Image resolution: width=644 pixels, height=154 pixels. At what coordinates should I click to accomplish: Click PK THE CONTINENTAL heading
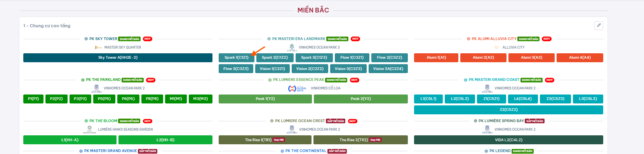point(306,151)
